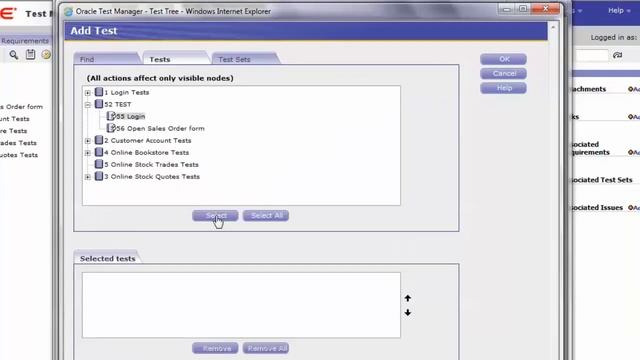Screen dimensions: 640x360
Task: Click folder icon of 3 Online Stock Quotes Tests
Action: (x=99, y=176)
